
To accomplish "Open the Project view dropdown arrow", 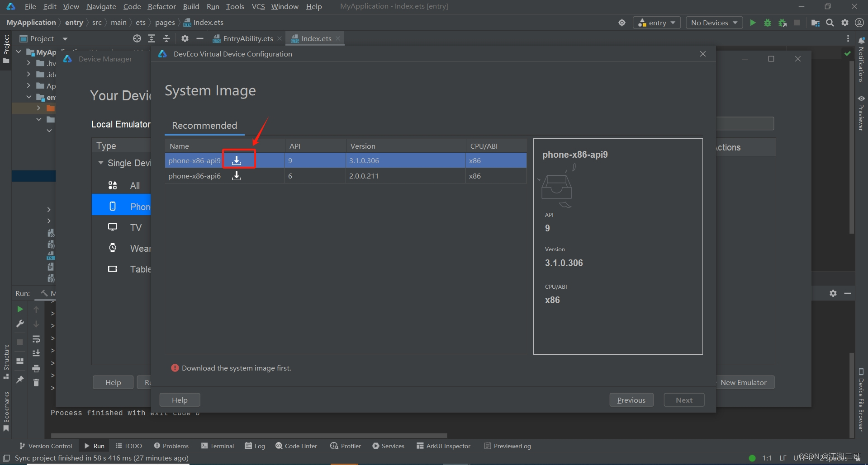I will pos(65,39).
